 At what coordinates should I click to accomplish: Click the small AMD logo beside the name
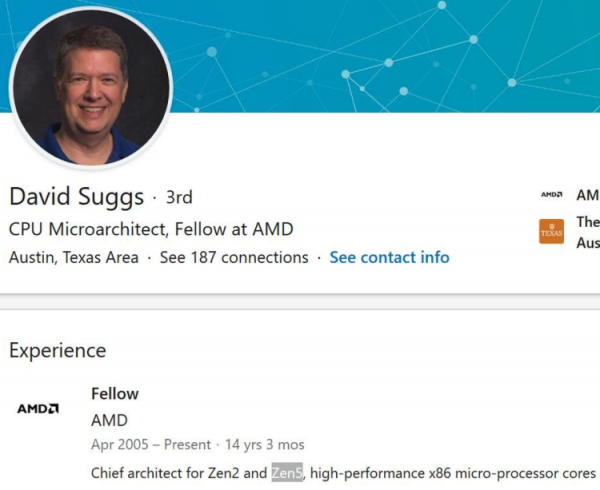click(x=551, y=195)
